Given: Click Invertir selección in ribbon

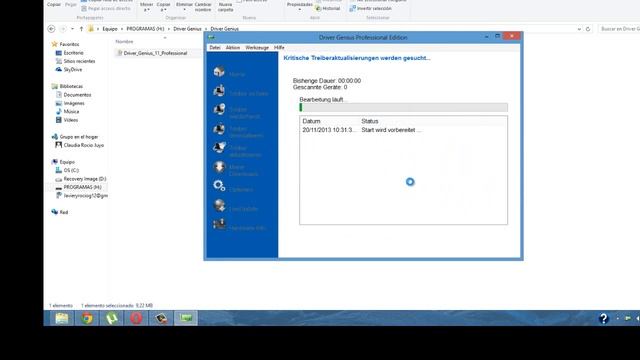Looking at the screenshot, I should pyautogui.click(x=371, y=9).
